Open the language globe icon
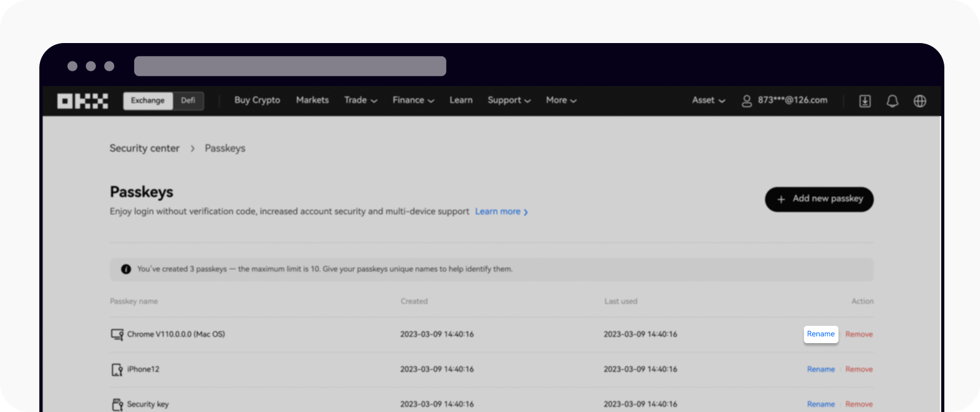The height and width of the screenshot is (412, 980). (x=920, y=101)
